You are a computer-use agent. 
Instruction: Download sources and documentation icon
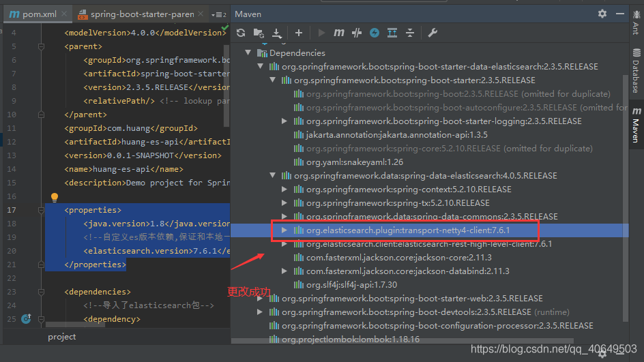(277, 33)
